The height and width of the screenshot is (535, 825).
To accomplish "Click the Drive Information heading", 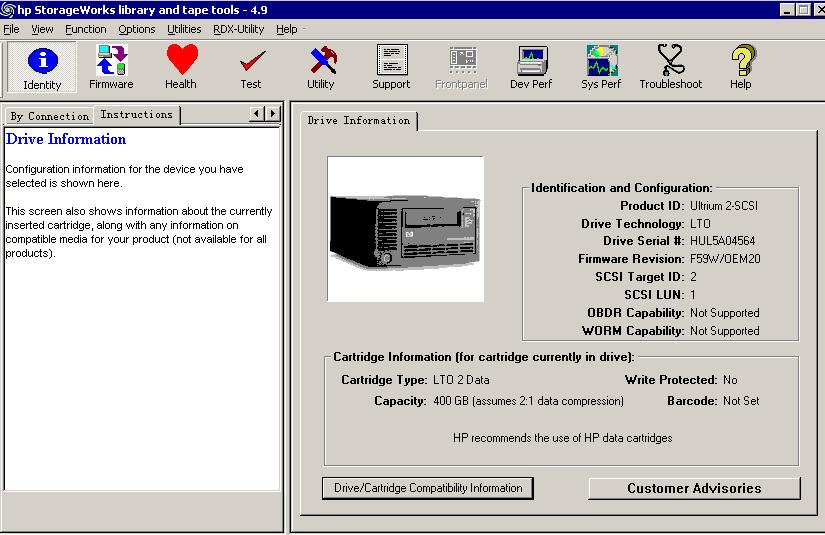I will coord(66,139).
